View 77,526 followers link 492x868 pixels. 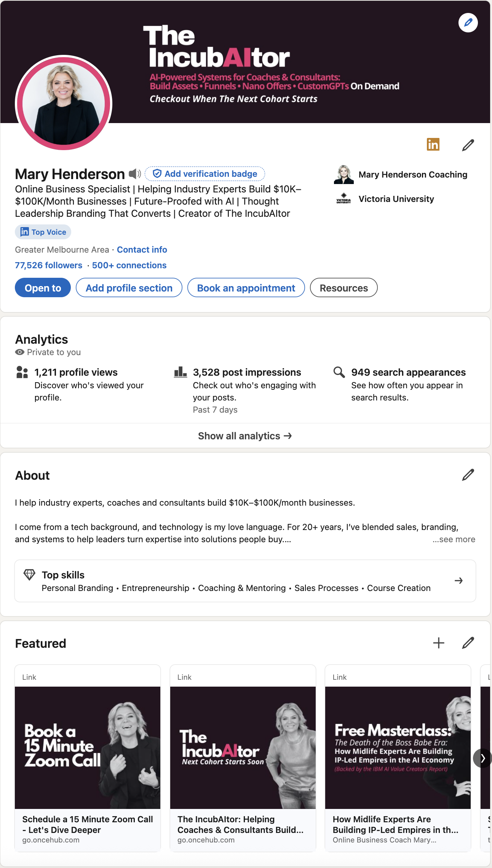pos(48,265)
